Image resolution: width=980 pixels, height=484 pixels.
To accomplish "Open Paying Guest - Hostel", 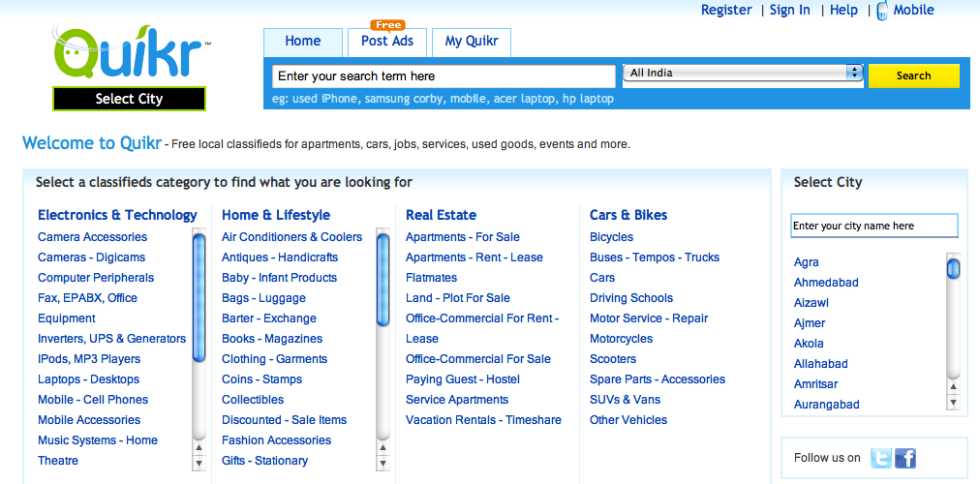I will pyautogui.click(x=463, y=379).
